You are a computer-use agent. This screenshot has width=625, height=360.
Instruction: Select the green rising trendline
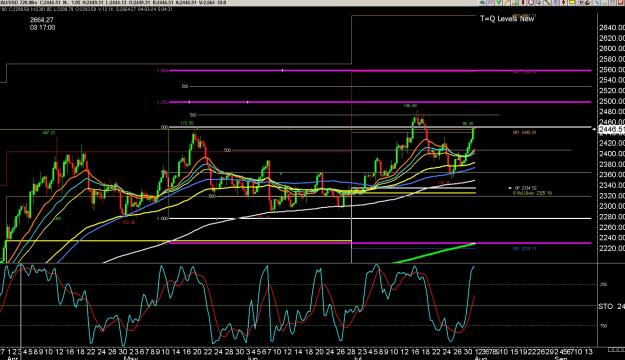coord(434,253)
